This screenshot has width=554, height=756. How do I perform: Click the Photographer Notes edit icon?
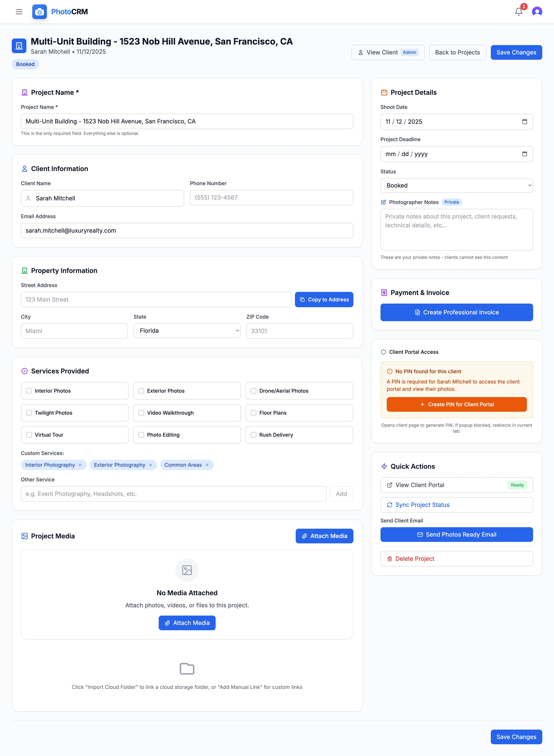[383, 202]
